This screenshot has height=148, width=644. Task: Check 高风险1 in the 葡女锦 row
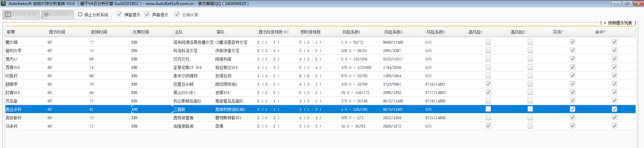488,42
